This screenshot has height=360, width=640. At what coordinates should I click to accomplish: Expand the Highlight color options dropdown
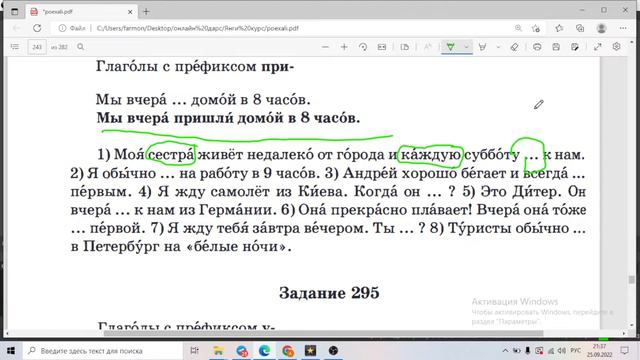coord(498,47)
